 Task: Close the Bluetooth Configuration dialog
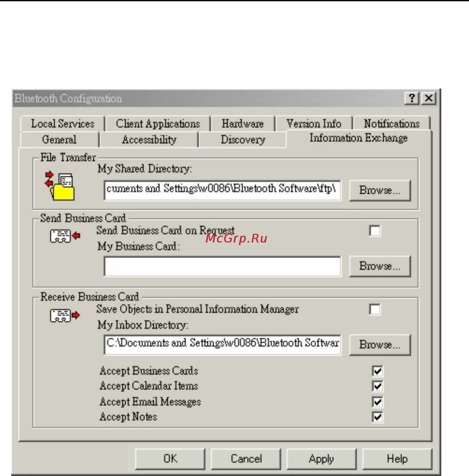[429, 98]
